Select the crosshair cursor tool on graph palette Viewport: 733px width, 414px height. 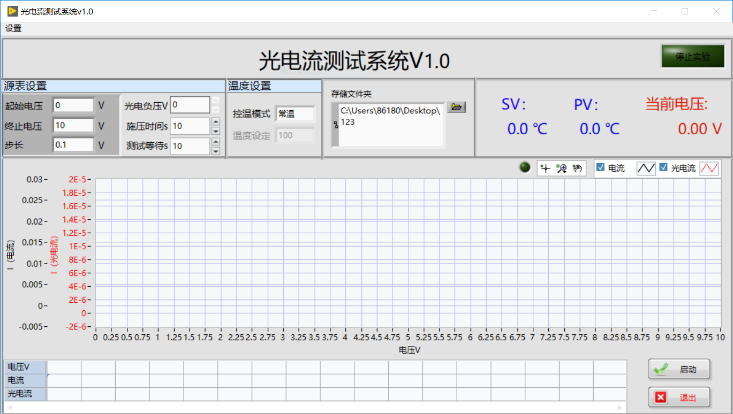[546, 168]
